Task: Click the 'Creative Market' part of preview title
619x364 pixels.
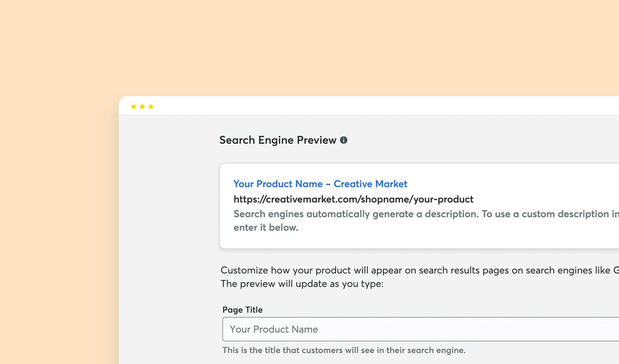Action: point(371,184)
